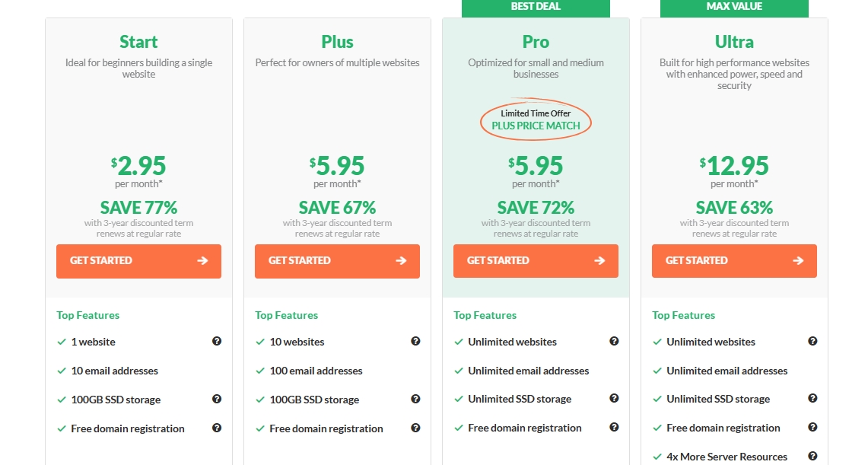Open help for Plus plan's 100GB SSD storage
This screenshot has height=465, width=868.
click(415, 399)
